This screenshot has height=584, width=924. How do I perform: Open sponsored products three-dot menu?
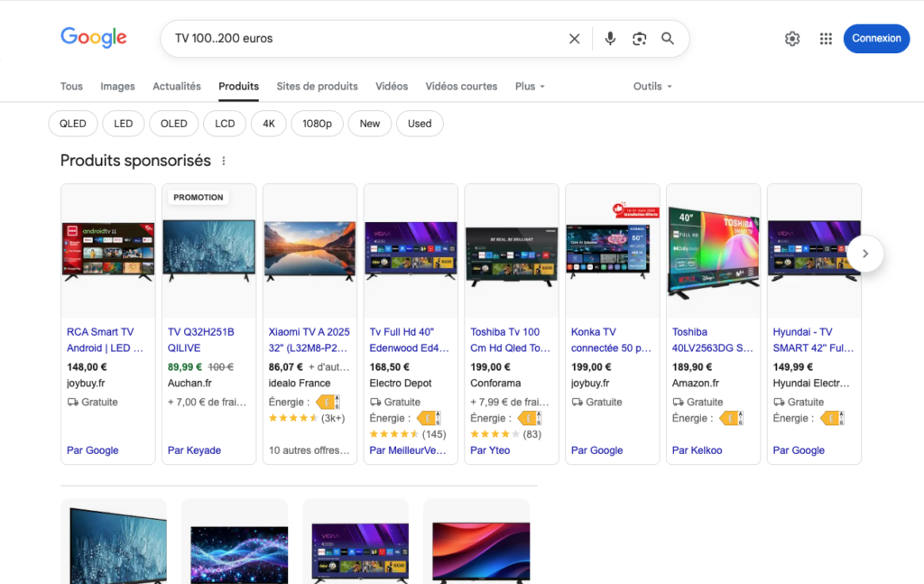(224, 162)
